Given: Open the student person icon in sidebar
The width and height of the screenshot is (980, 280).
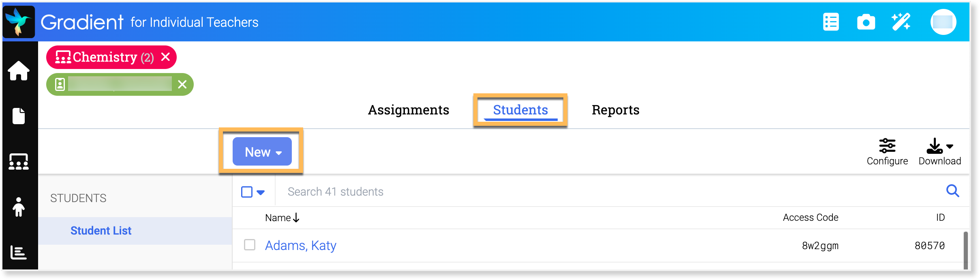Looking at the screenshot, I should click(x=19, y=207).
